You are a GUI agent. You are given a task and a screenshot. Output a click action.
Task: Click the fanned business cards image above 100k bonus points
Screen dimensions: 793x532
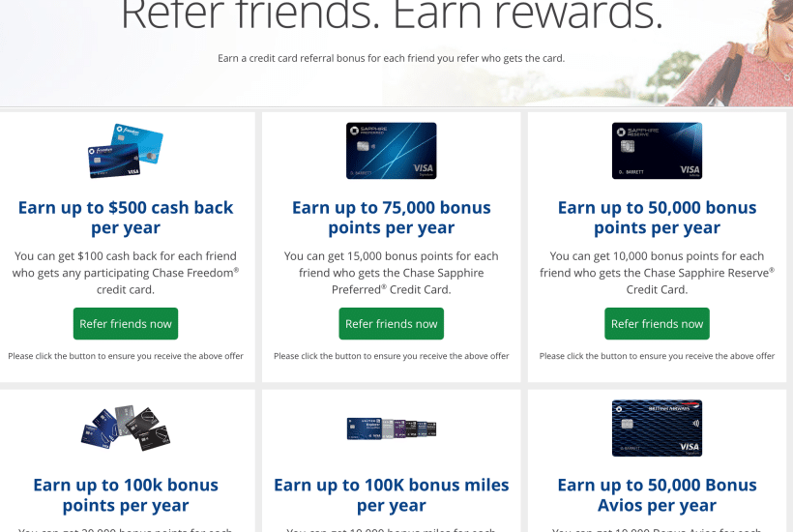(126, 427)
